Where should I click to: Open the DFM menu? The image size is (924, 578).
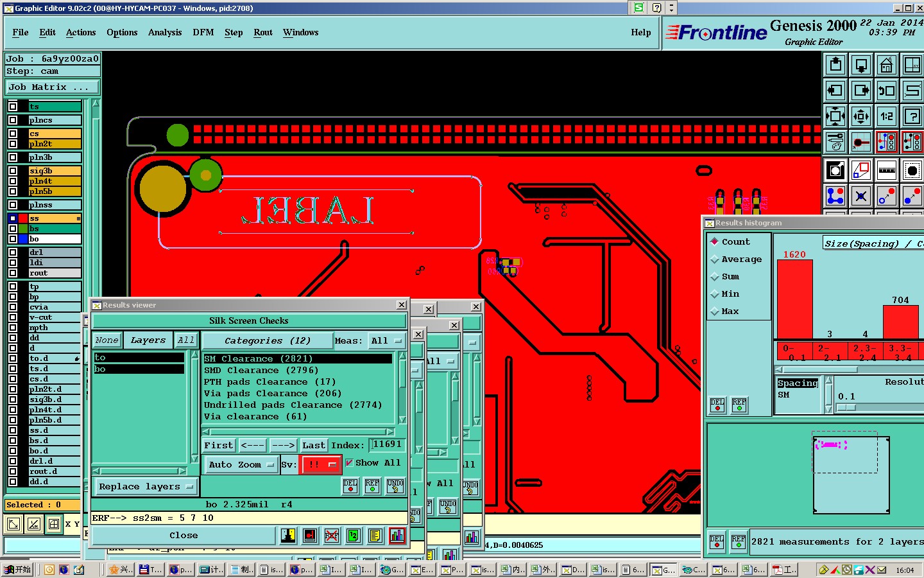pyautogui.click(x=203, y=33)
